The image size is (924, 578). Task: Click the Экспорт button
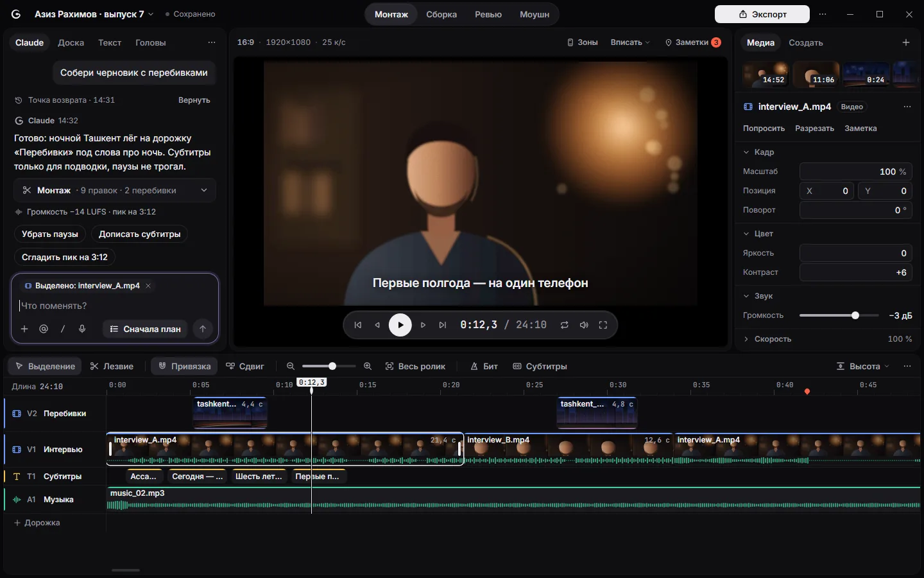tap(762, 14)
